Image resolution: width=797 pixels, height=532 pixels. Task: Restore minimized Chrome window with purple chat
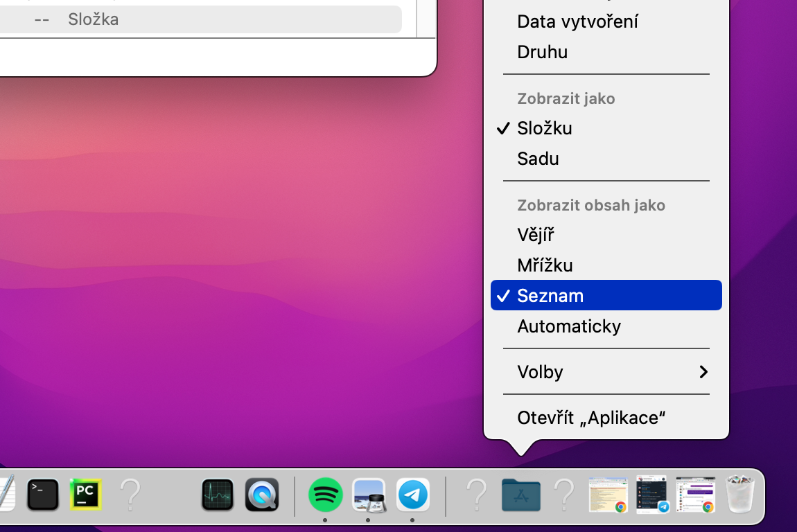695,495
